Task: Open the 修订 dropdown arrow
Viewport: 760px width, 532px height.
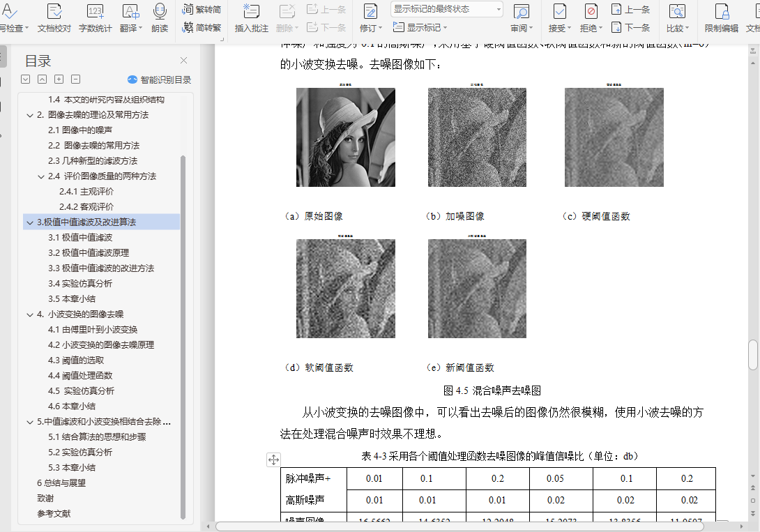Action: pyautogui.click(x=381, y=28)
